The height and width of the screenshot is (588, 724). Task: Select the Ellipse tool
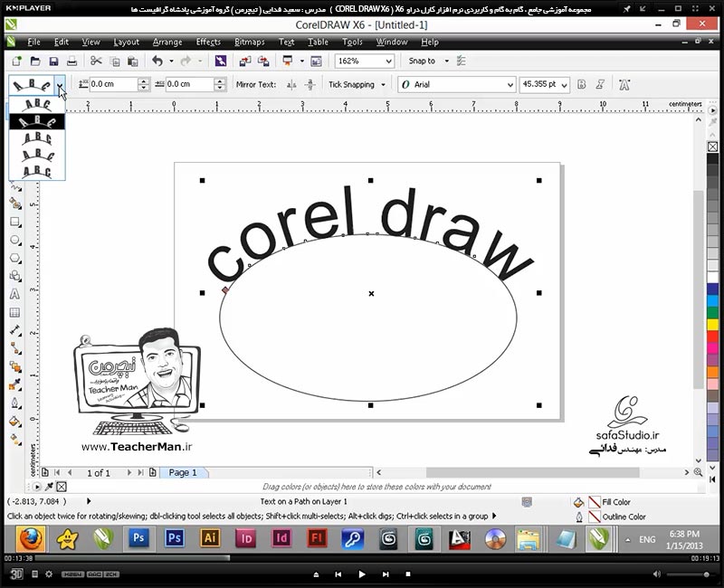[x=15, y=240]
